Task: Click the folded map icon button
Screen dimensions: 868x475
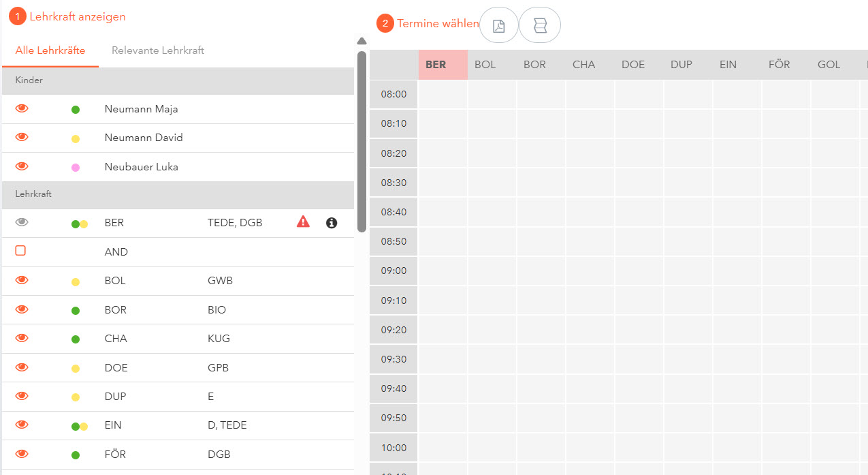Action: click(540, 26)
